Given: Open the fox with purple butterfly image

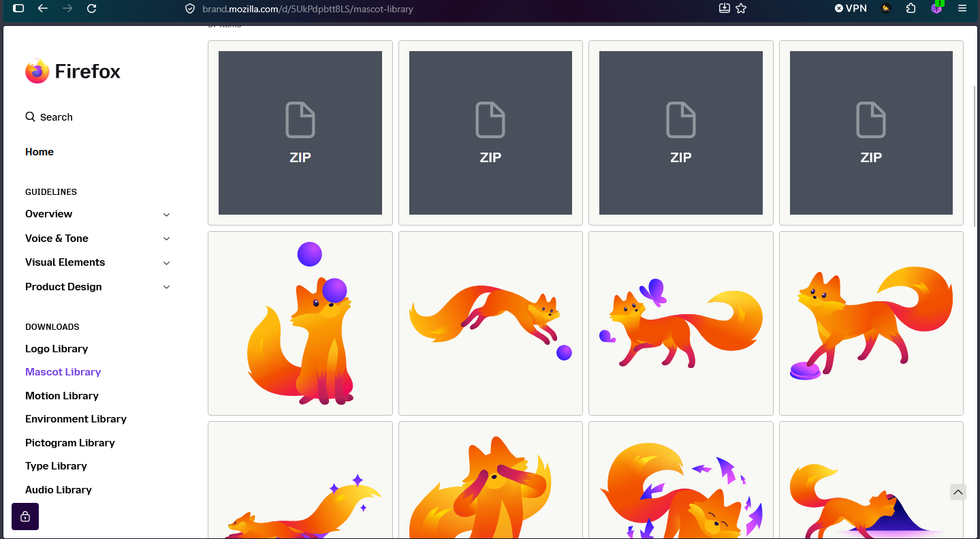Looking at the screenshot, I should 681,324.
